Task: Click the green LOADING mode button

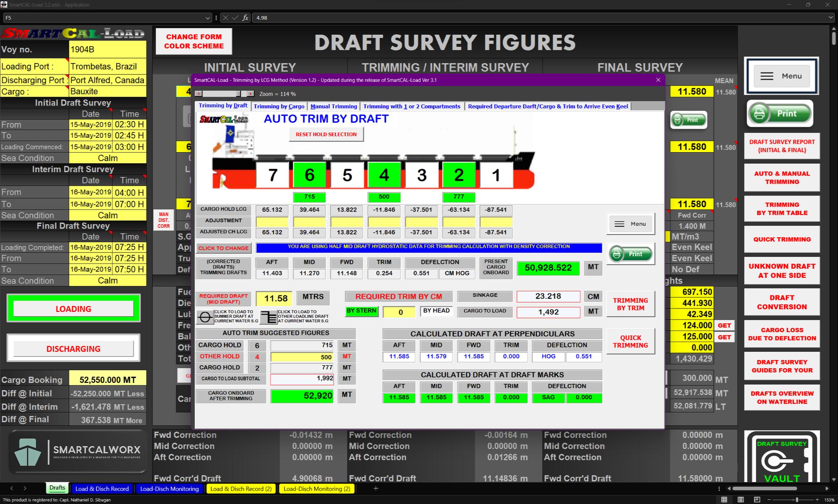Action: tap(73, 309)
